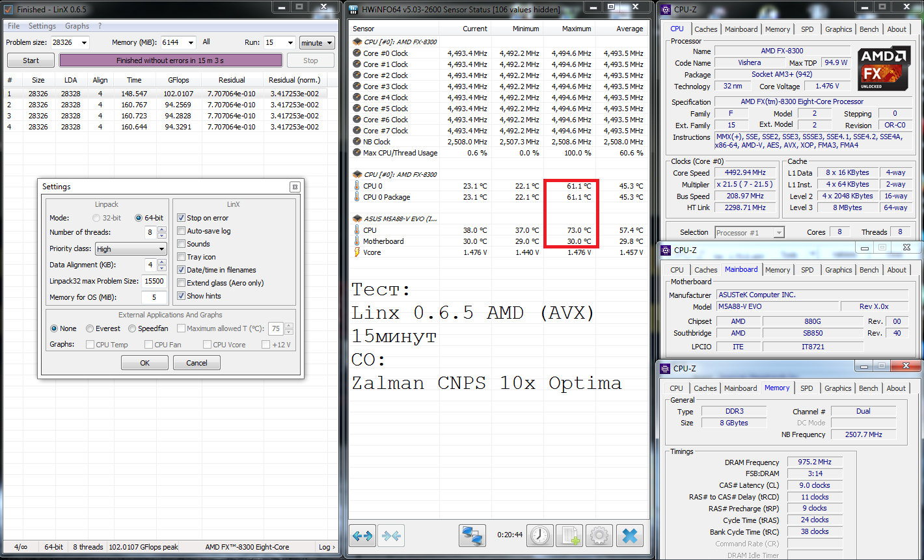Open SPD tab in CPU-Z Memory window
The height and width of the screenshot is (560, 924).
807,388
